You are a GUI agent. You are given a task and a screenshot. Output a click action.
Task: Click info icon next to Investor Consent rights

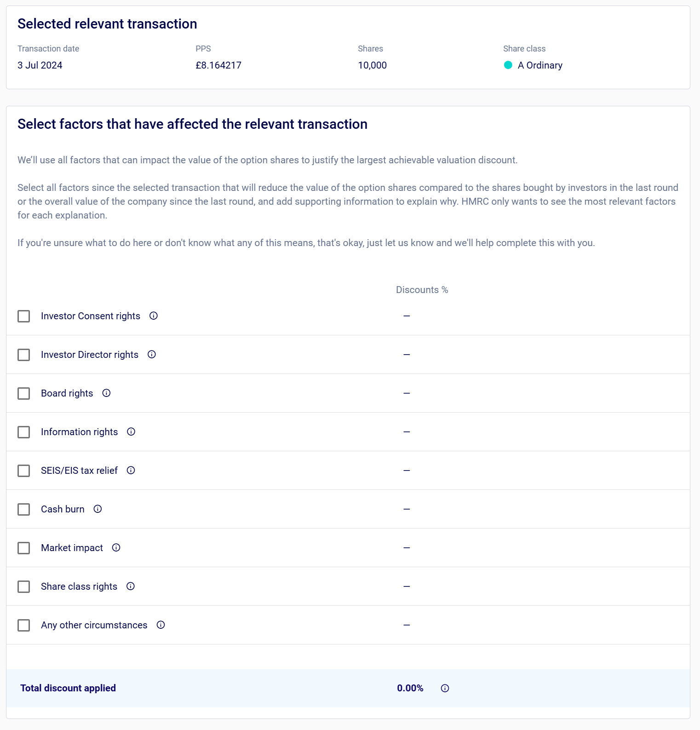click(x=154, y=316)
